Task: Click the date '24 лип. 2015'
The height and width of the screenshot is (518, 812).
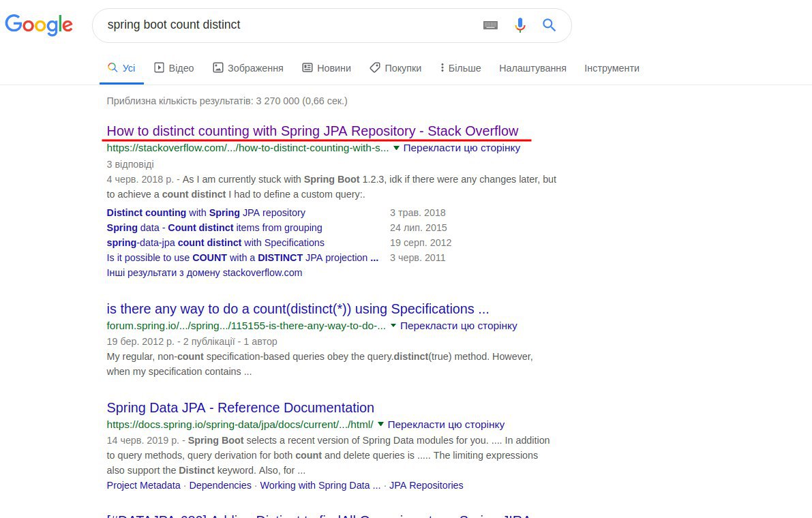Action: (x=419, y=228)
